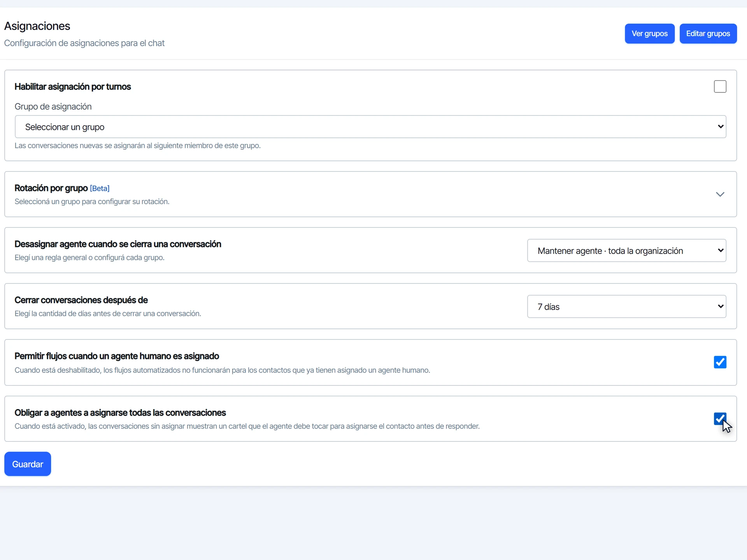The height and width of the screenshot is (560, 747).
Task: Uncheck Permitir flujos cuando un agente humano es asignado
Action: tap(720, 362)
